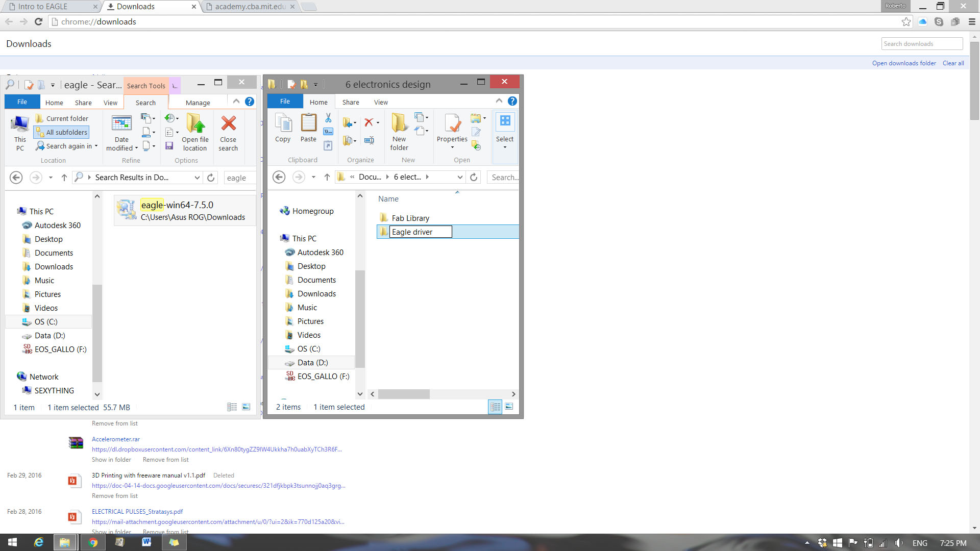Image resolution: width=980 pixels, height=551 pixels.
Task: Refresh the 6 electronics design address bar
Action: [474, 177]
